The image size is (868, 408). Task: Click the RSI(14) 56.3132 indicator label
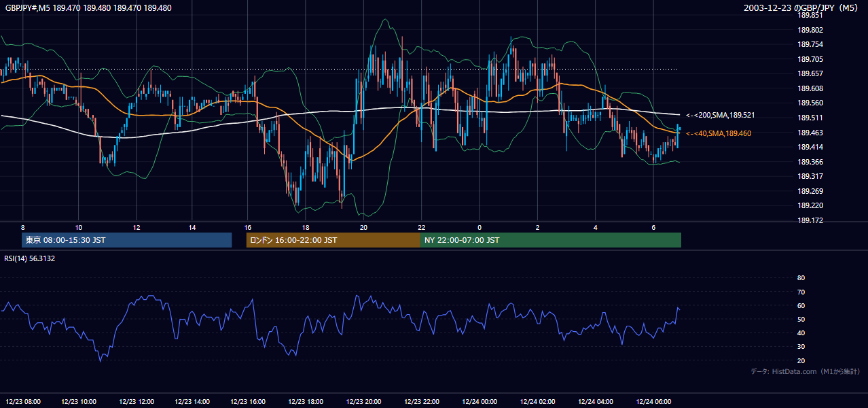point(29,258)
